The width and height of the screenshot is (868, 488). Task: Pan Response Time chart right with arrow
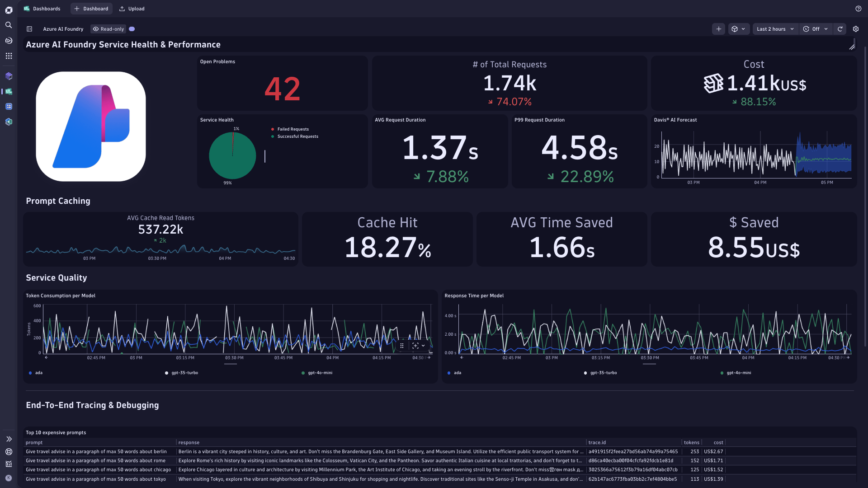(848, 357)
